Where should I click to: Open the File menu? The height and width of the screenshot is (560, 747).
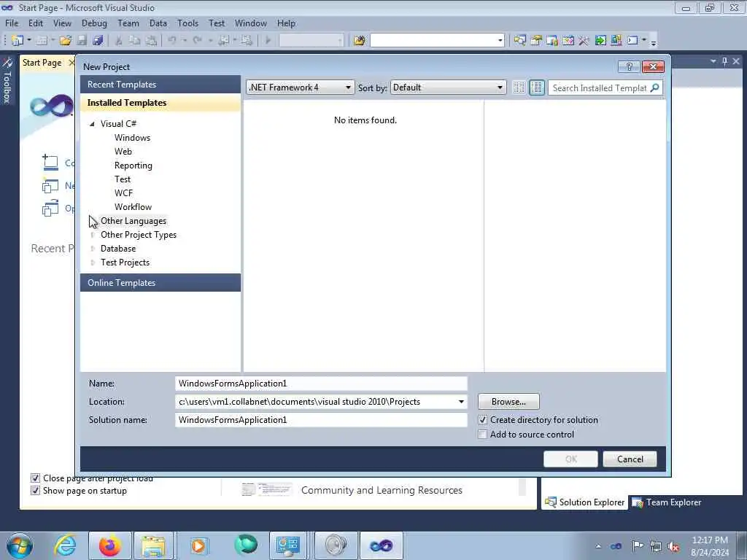(x=12, y=23)
